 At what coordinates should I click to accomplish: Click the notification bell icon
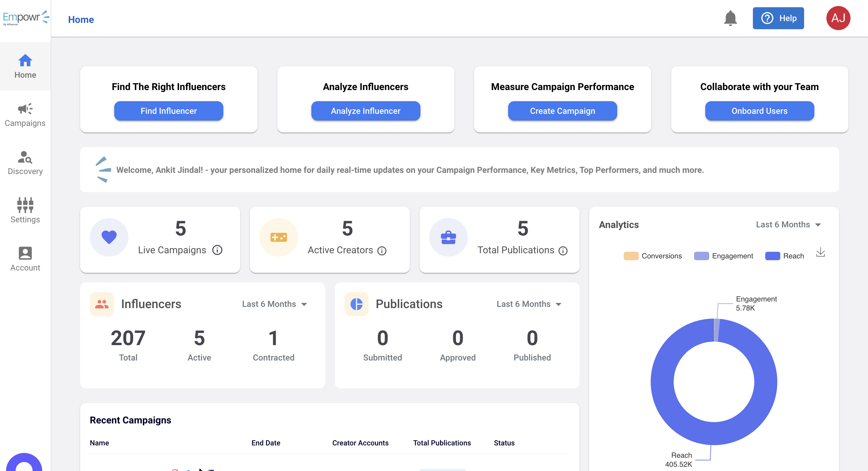[x=730, y=18]
